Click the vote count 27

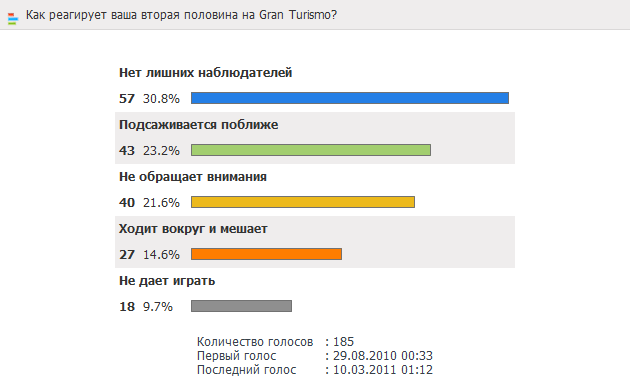pyautogui.click(x=127, y=255)
